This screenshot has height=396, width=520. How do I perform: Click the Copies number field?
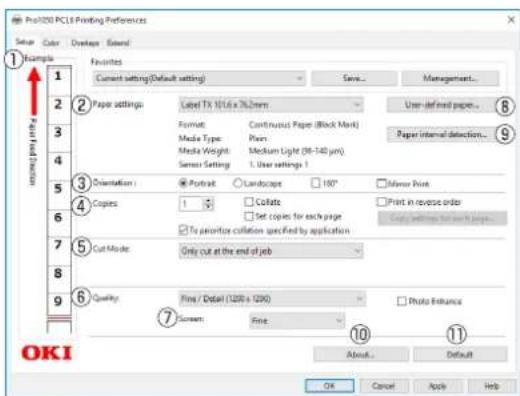pyautogui.click(x=191, y=204)
